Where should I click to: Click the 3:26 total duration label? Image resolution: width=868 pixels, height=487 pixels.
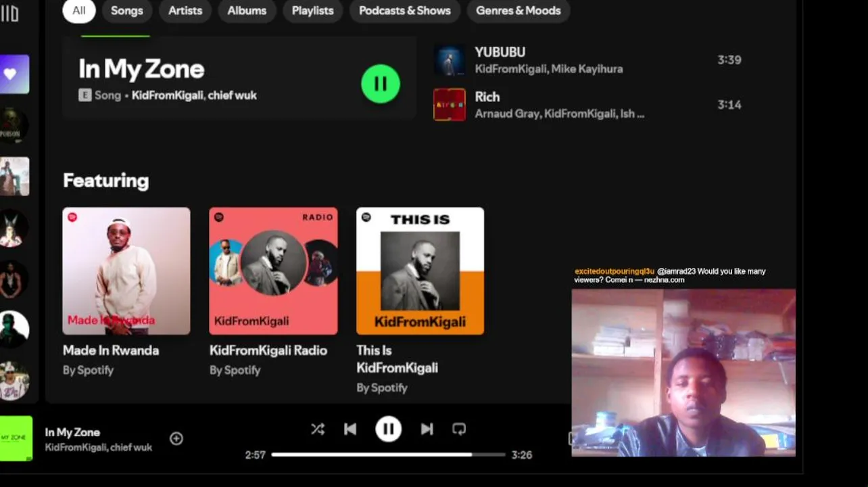522,455
